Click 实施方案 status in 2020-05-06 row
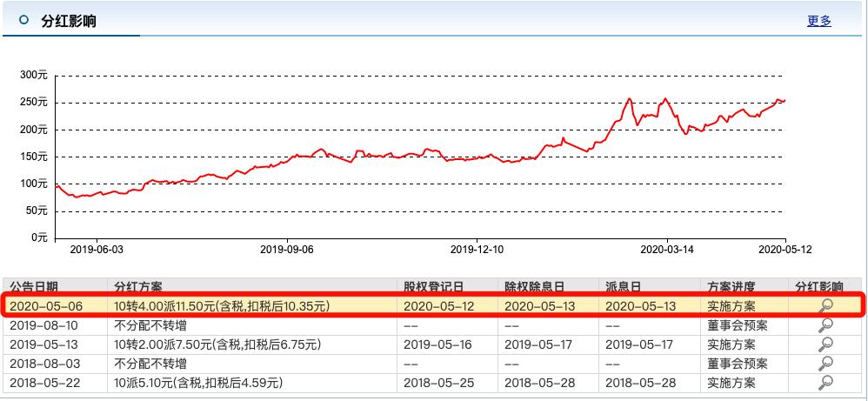Image resolution: width=868 pixels, height=401 pixels. click(731, 305)
